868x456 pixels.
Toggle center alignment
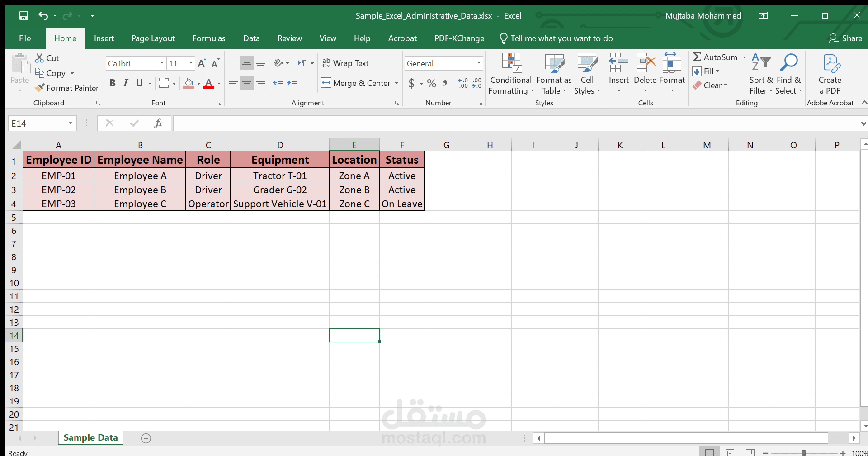coord(247,83)
